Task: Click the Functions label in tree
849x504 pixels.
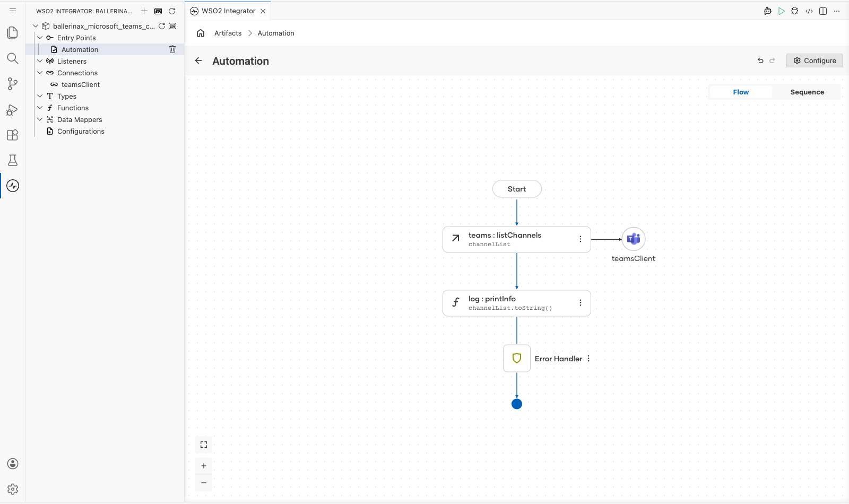Action: click(x=73, y=108)
